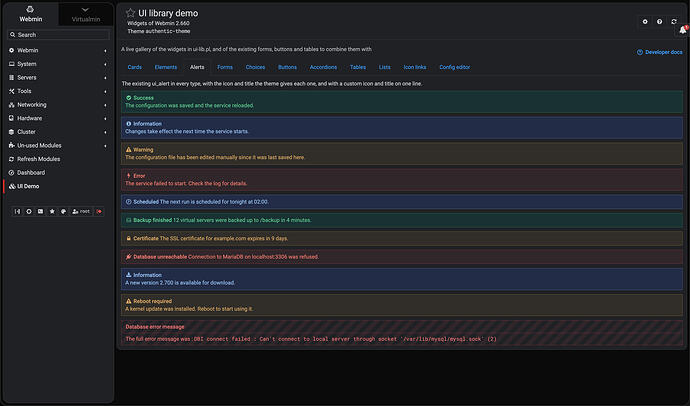
Task: Expand the Networking category arrow
Action: (105, 105)
